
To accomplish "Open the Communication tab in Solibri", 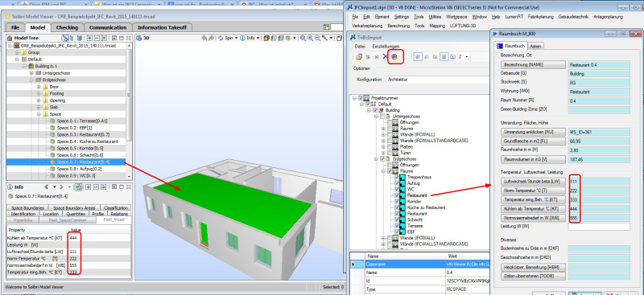I will coord(108,27).
